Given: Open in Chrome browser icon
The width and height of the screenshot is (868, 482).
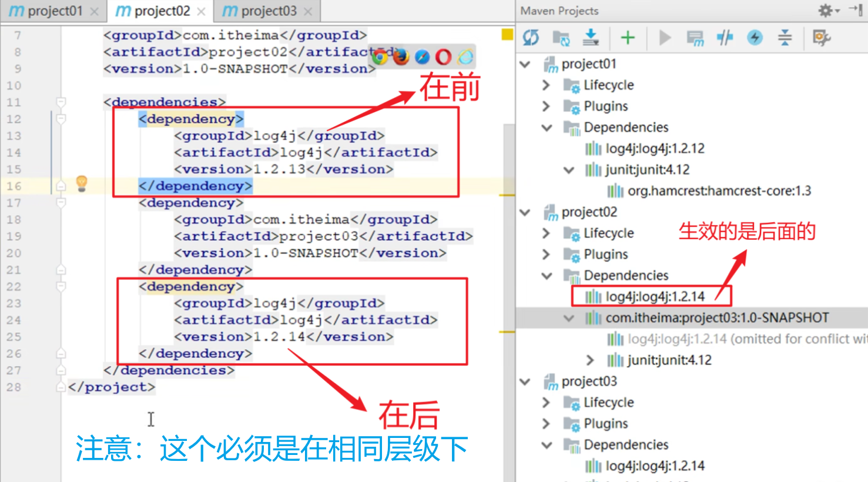Looking at the screenshot, I should tap(380, 57).
